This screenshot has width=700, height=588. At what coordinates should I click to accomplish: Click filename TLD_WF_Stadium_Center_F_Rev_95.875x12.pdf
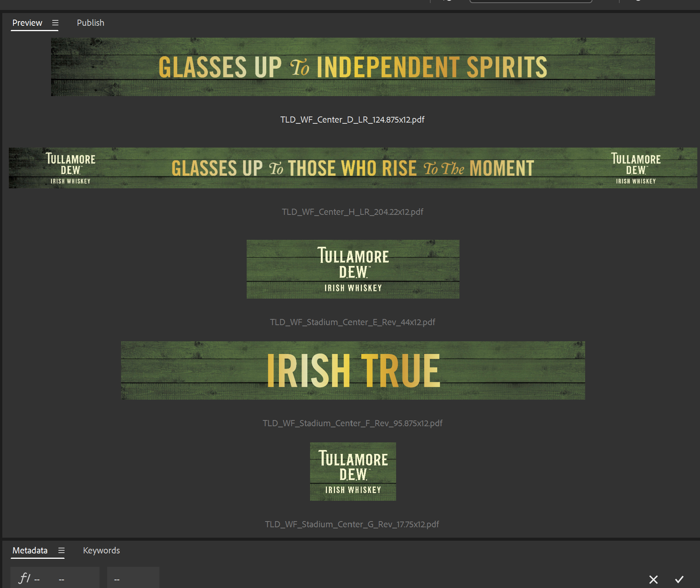(352, 423)
